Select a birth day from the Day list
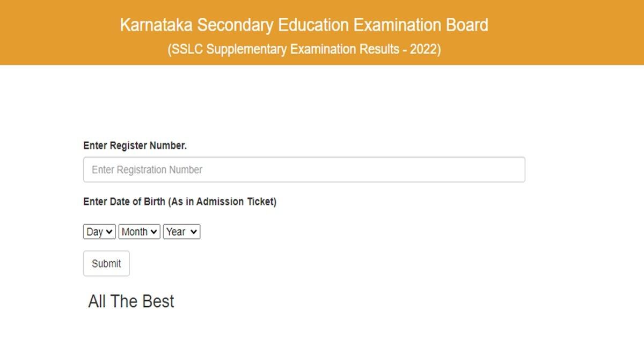 (99, 232)
